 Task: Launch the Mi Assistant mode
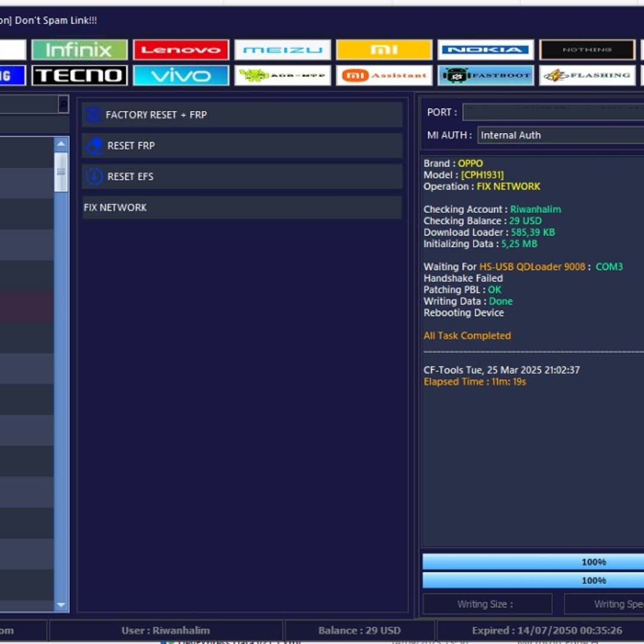[x=384, y=76]
